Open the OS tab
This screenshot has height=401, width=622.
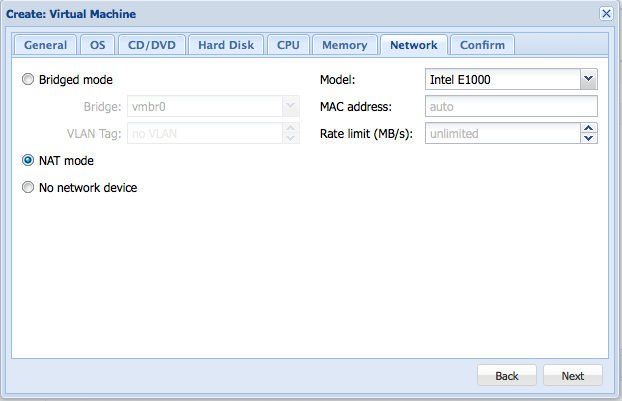(x=98, y=45)
